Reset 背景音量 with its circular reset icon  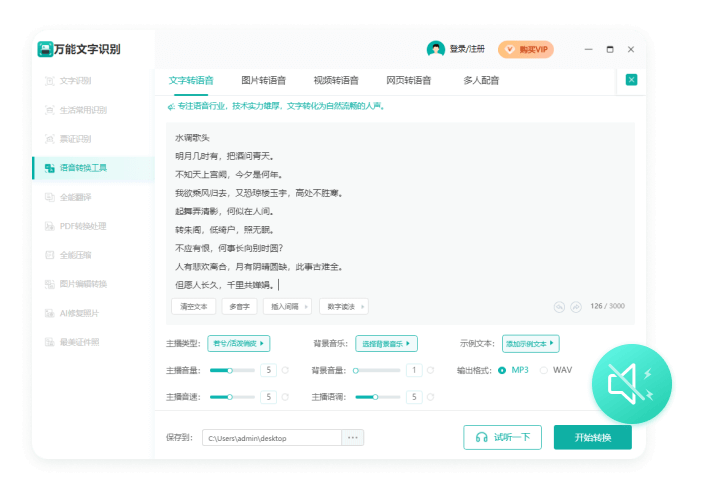(430, 370)
